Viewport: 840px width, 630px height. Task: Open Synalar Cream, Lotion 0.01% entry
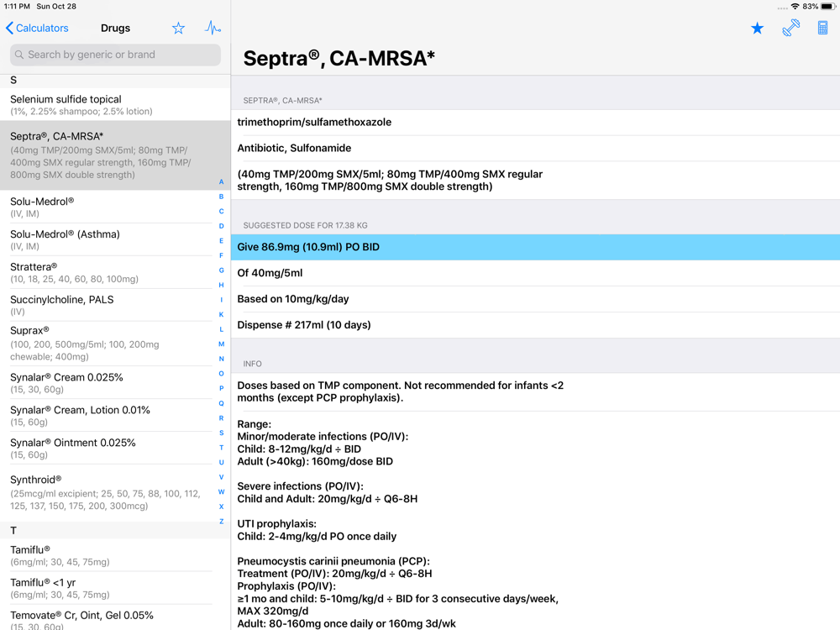click(x=115, y=415)
